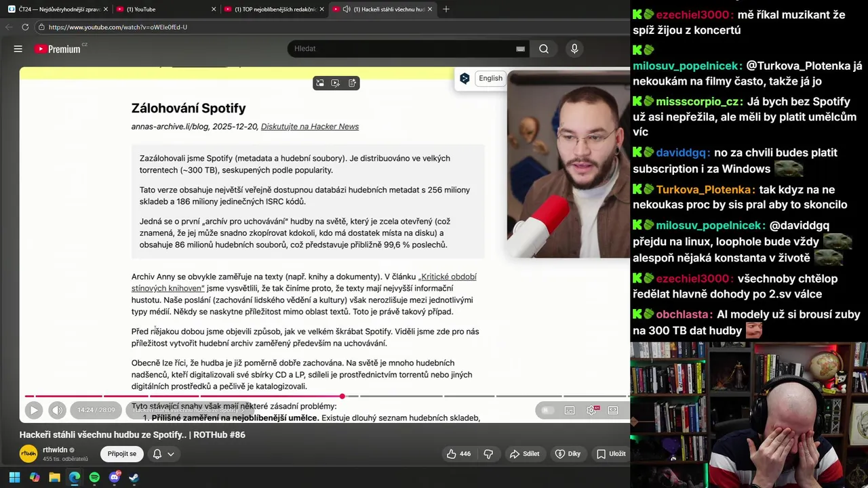This screenshot has height=488, width=868.
Task: Close the TOP nejoblíbenějších tab
Action: point(323,9)
